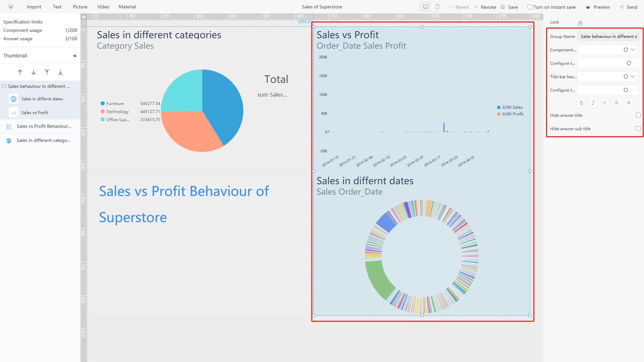644x362 pixels.
Task: Click the Sales vs Profit Behaviour title text
Action: pyautogui.click(x=184, y=204)
